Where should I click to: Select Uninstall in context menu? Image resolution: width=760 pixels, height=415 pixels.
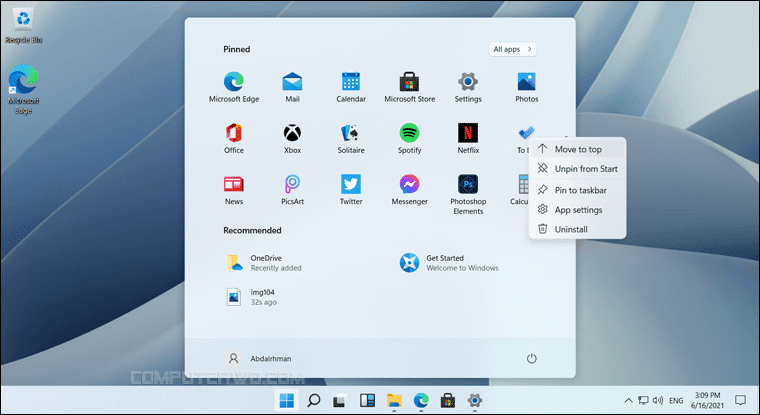pyautogui.click(x=577, y=229)
